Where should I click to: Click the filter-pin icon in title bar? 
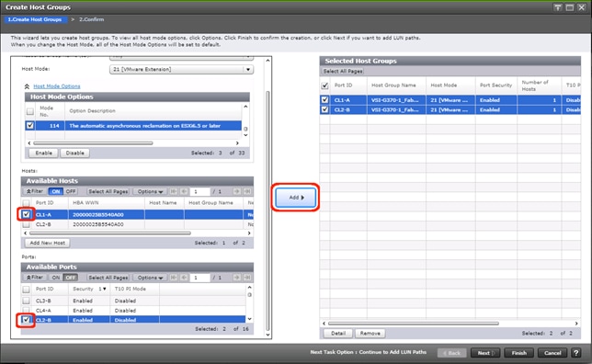click(x=558, y=7)
